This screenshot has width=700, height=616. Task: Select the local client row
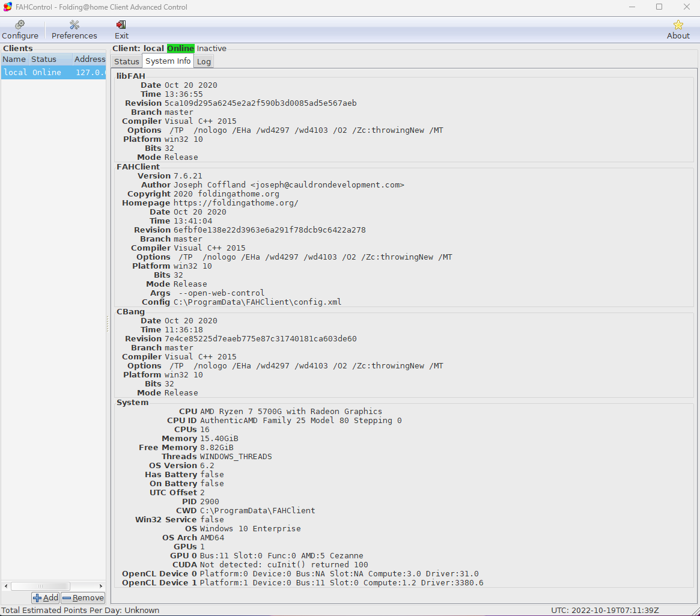53,72
